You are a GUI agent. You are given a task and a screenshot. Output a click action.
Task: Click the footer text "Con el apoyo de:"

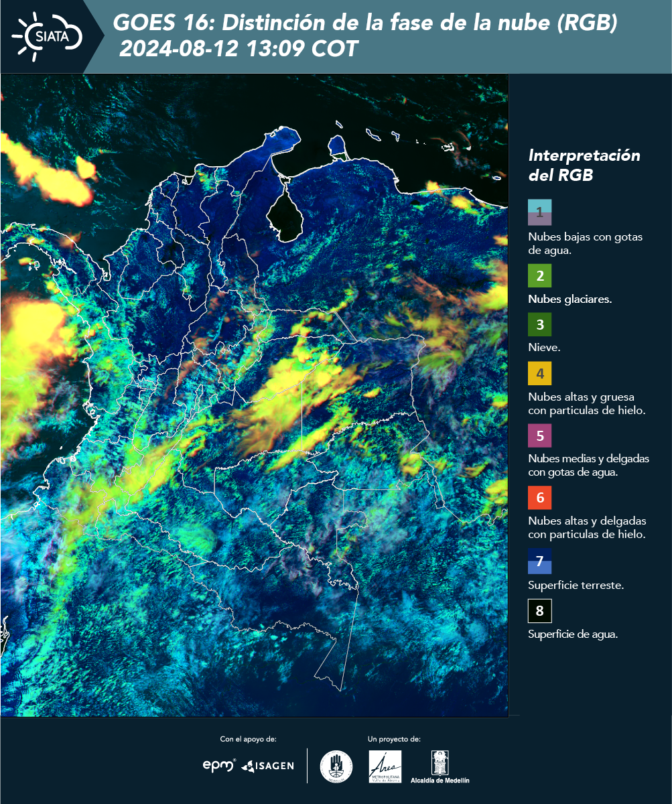(248, 739)
